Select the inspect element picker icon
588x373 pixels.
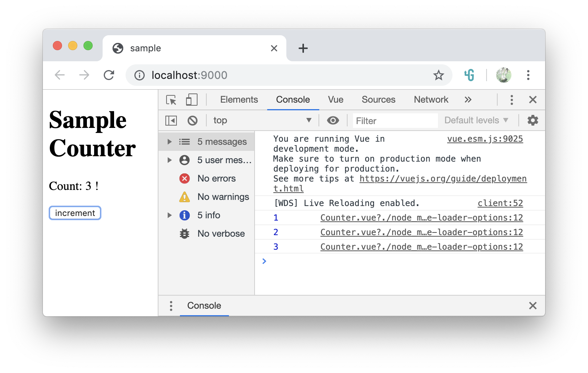coord(171,100)
